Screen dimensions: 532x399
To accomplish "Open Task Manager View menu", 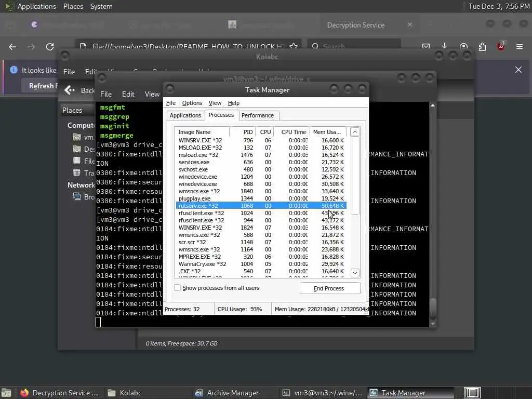I will pos(215,103).
